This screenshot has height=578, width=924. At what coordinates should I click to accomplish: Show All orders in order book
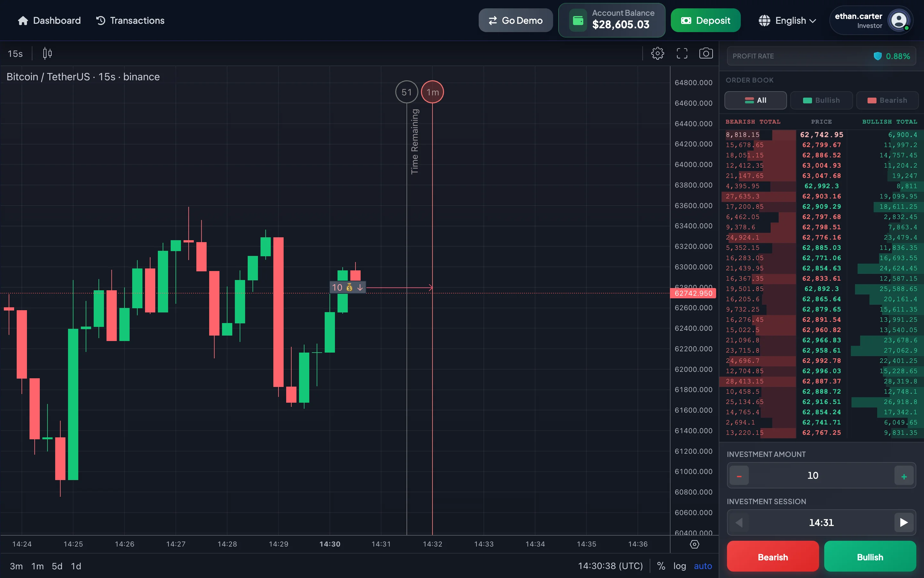[756, 100]
